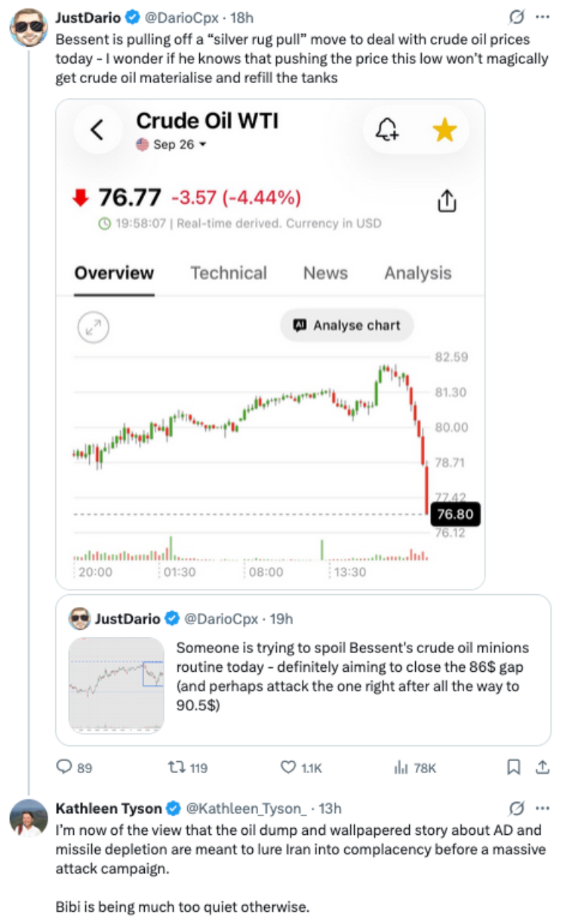The width and height of the screenshot is (566, 924).
Task: Bookmark JustDario's tweet
Action: click(x=514, y=768)
